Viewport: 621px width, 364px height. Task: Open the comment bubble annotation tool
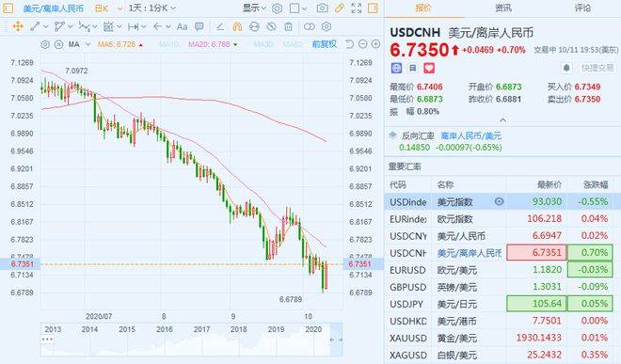coord(199,27)
